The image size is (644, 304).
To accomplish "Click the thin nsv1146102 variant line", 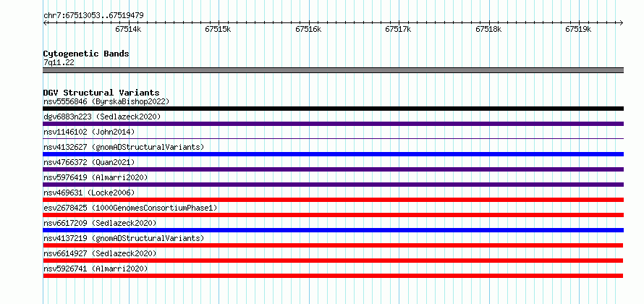I will tap(334, 139).
